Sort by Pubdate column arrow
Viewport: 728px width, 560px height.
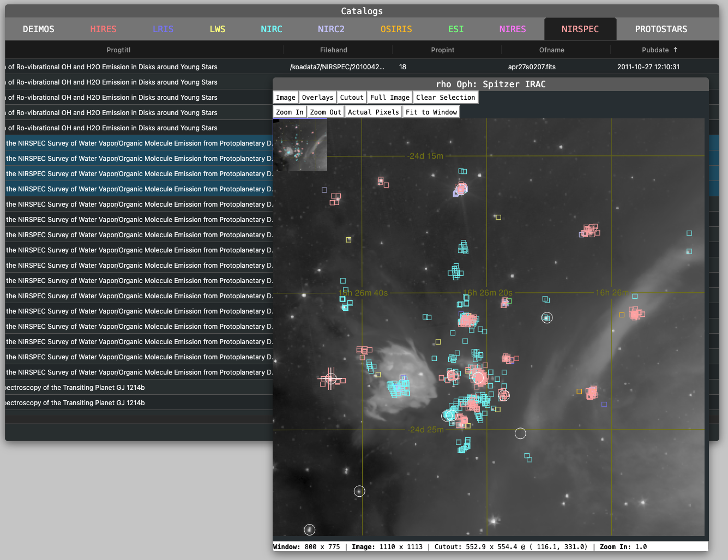675,50
